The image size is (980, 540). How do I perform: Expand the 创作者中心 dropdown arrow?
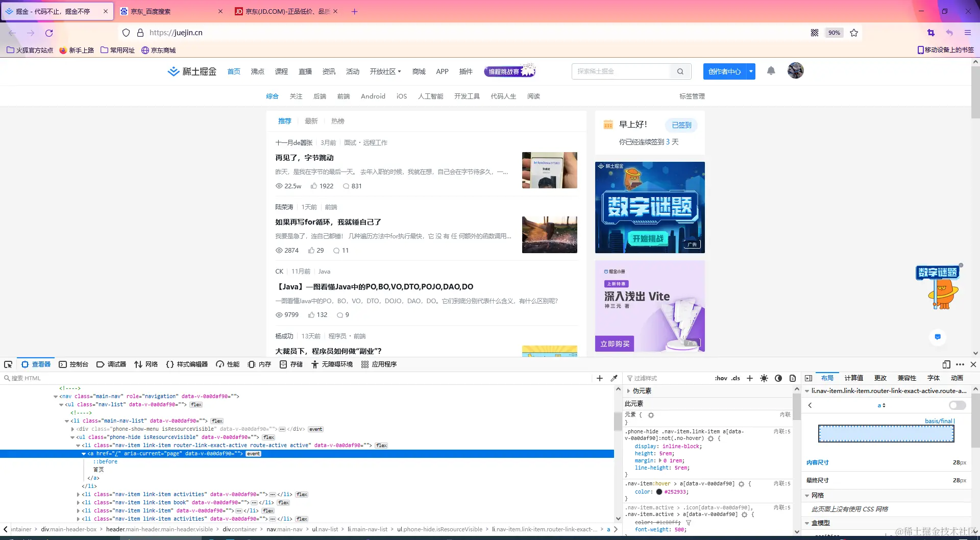coord(750,71)
